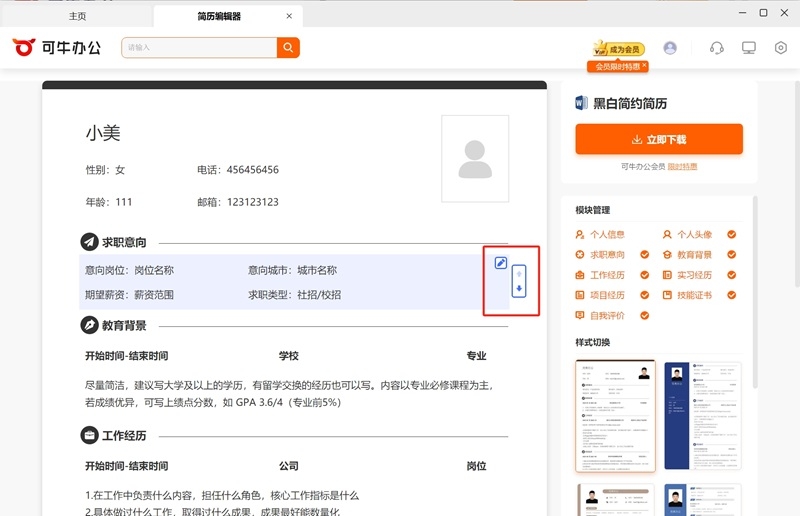Open the 限时特惠 link under download
The image size is (800, 516).
tap(683, 166)
